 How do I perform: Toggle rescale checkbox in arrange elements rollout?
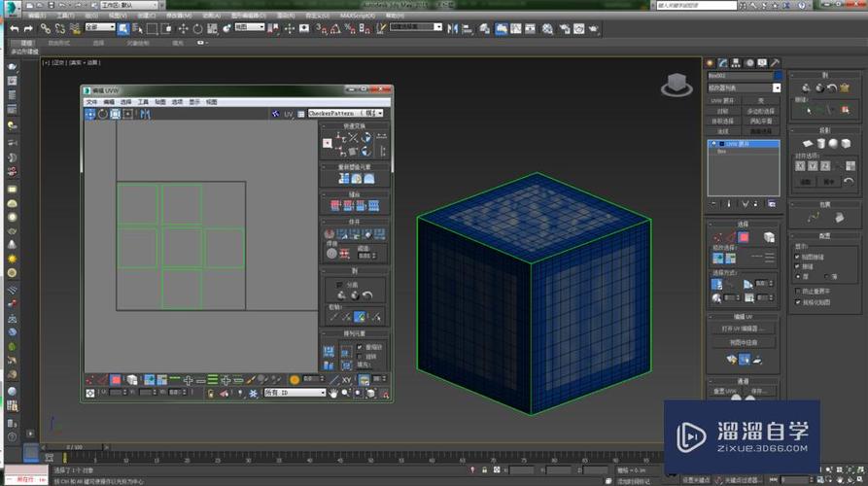(x=360, y=347)
